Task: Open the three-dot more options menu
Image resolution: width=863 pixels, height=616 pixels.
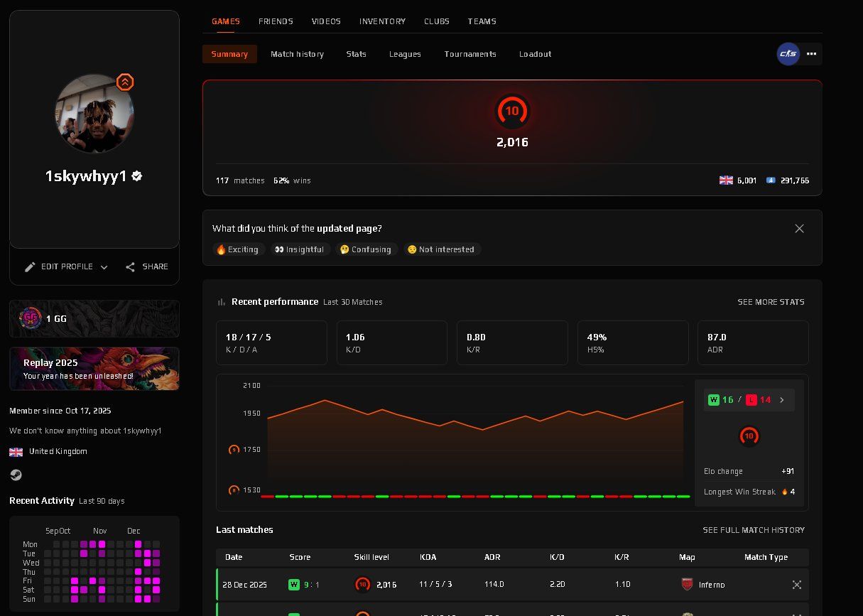Action: (x=811, y=54)
